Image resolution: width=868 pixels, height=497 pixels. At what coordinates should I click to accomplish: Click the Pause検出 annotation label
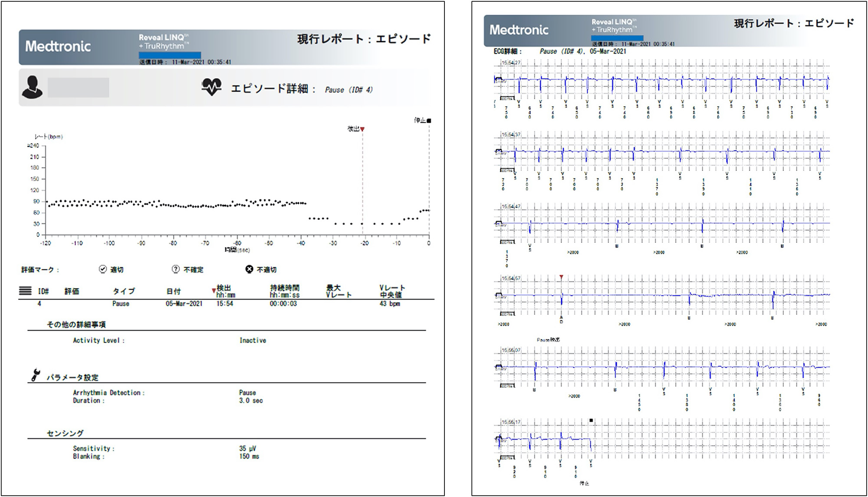[x=548, y=340]
